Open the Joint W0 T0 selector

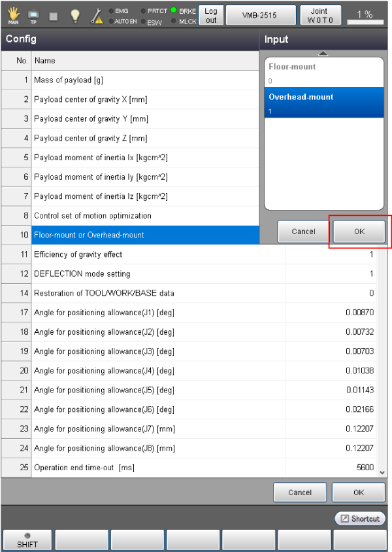pos(320,15)
